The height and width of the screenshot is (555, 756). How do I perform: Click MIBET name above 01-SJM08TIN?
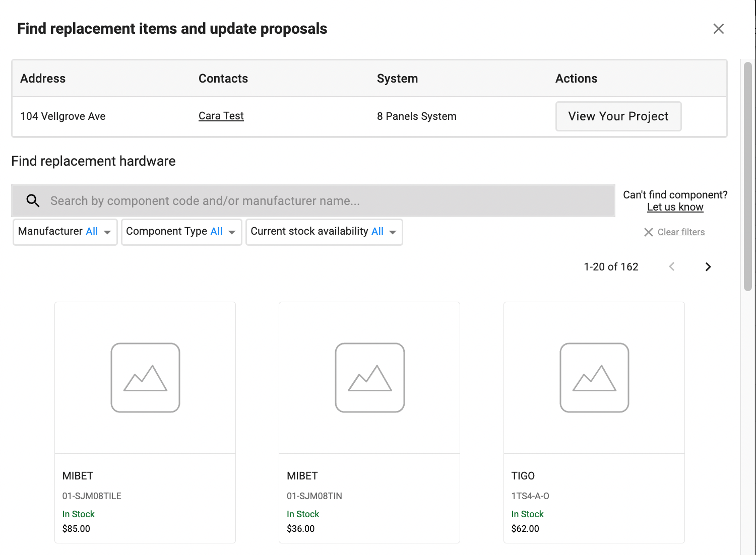(x=302, y=476)
